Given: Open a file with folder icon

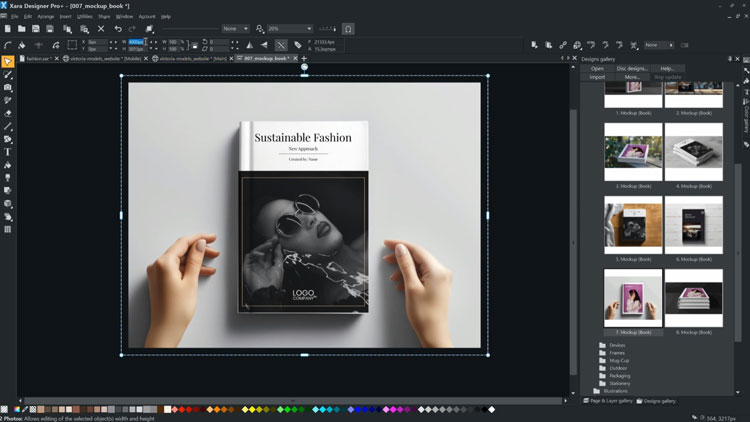Looking at the screenshot, I should tap(22, 29).
